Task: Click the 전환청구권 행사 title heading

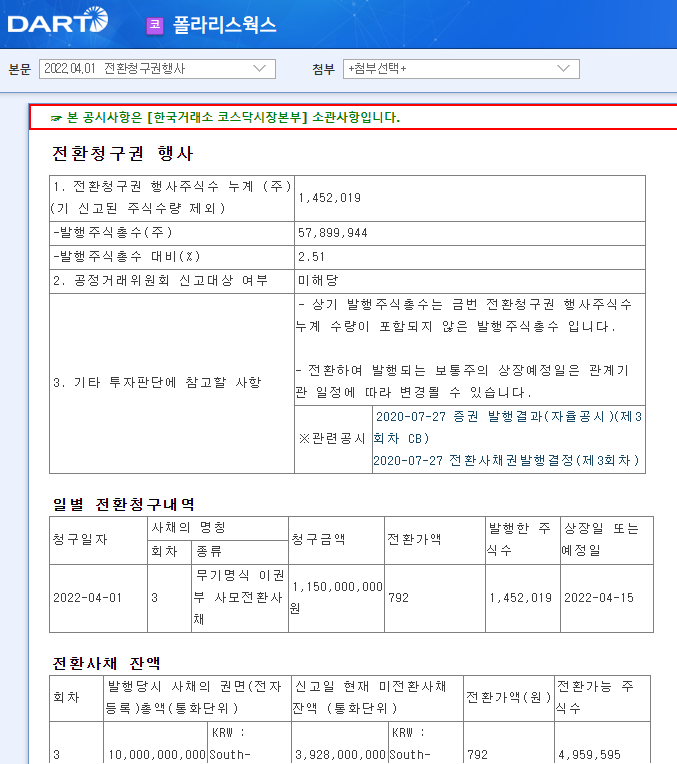Action: click(x=123, y=153)
